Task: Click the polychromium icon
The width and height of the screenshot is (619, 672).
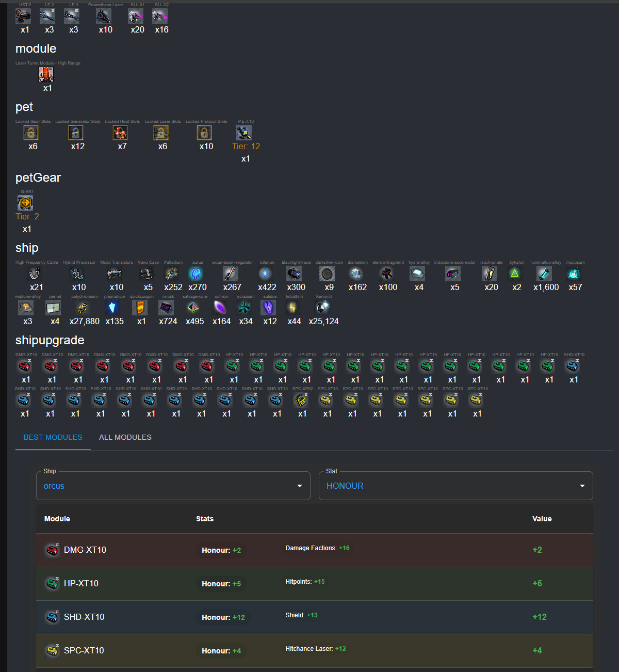Action: click(x=83, y=308)
